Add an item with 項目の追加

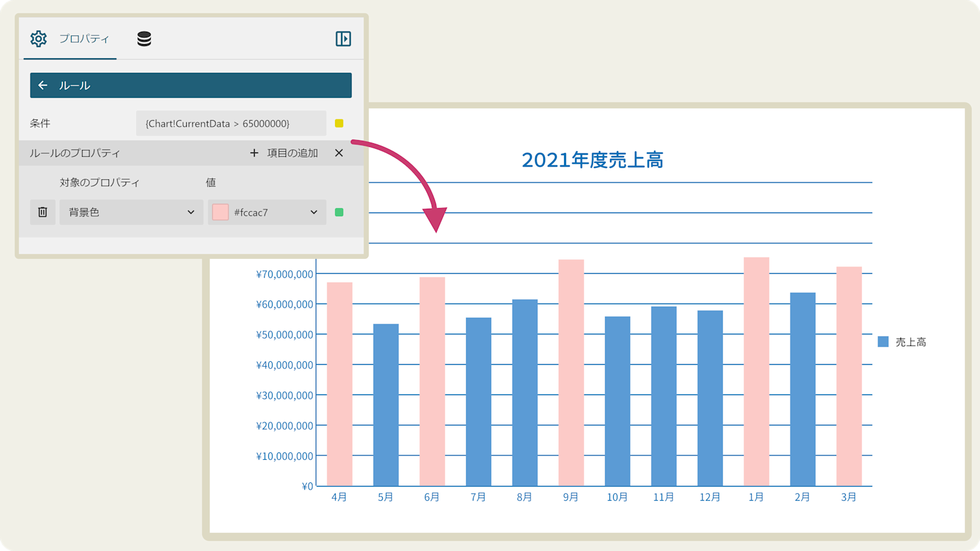pyautogui.click(x=284, y=153)
